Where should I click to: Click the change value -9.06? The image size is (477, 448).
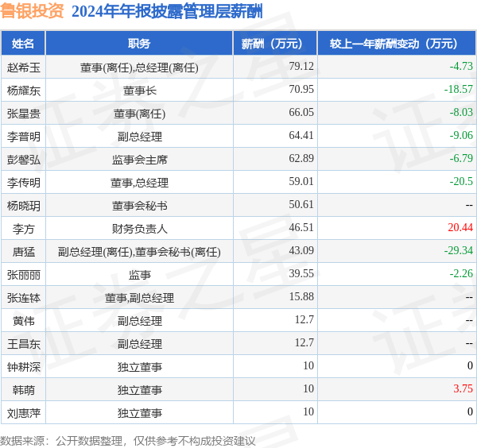461,135
